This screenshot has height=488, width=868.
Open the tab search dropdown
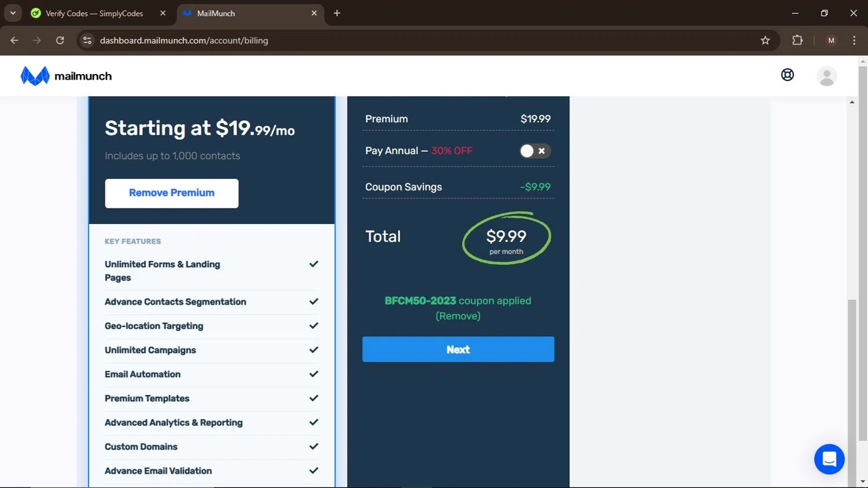click(x=13, y=13)
